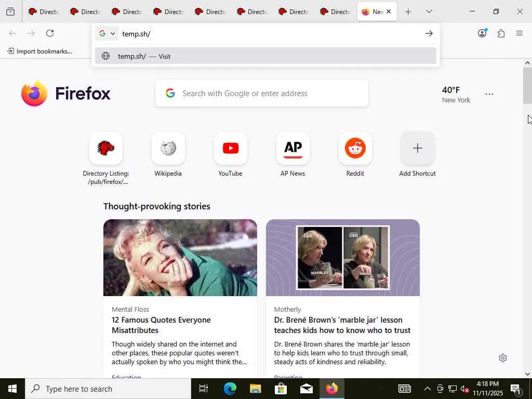Switch to the sixth Directory tab

251,11
